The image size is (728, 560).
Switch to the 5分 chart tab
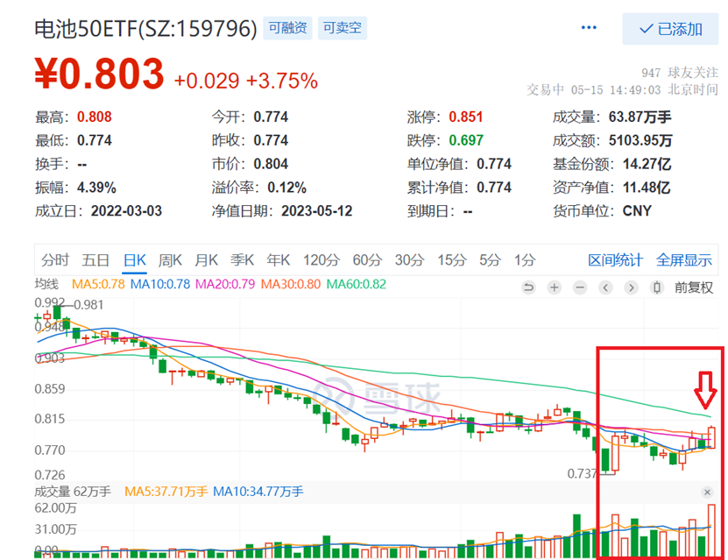[490, 260]
